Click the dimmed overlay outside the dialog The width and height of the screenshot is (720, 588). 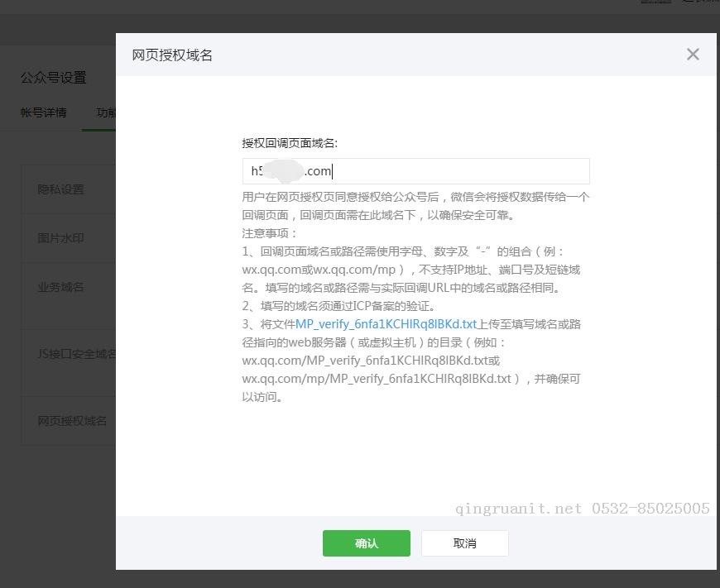click(58, 513)
